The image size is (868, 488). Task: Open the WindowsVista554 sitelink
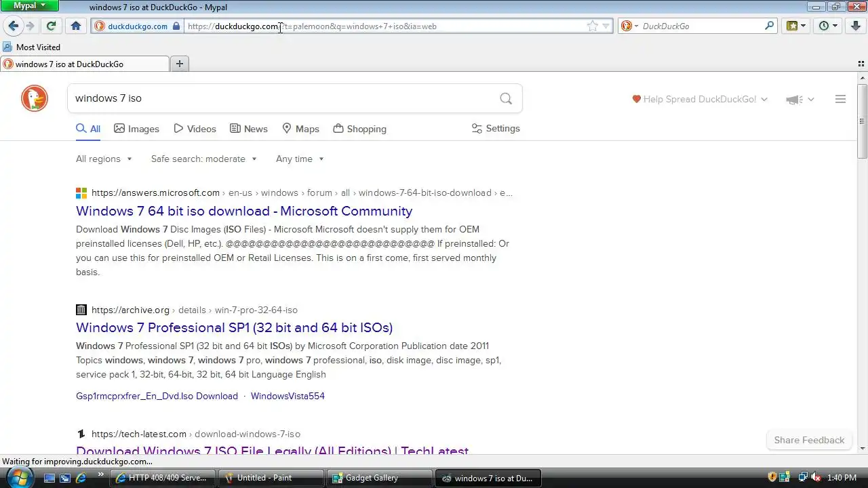coord(288,396)
